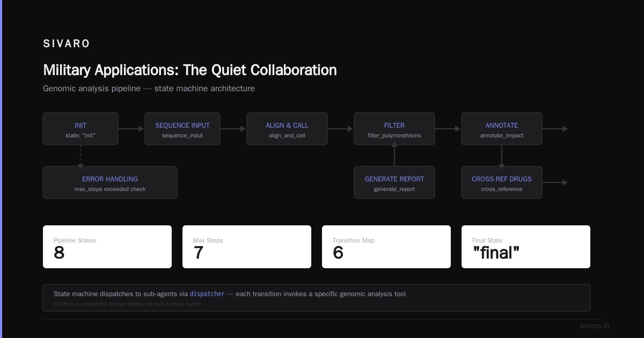This screenshot has width=644, height=338.
Task: Click downward arrow from ANNOTATE node
Action: coord(502,156)
